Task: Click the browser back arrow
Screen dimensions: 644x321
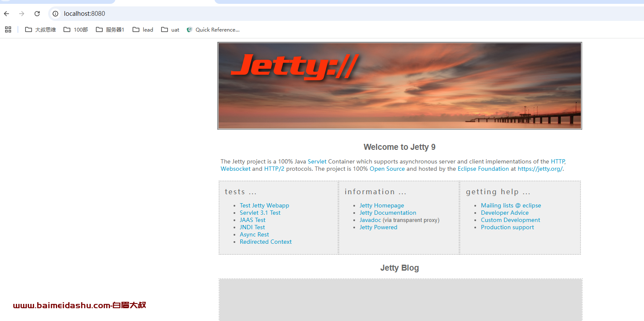Action: click(6, 14)
